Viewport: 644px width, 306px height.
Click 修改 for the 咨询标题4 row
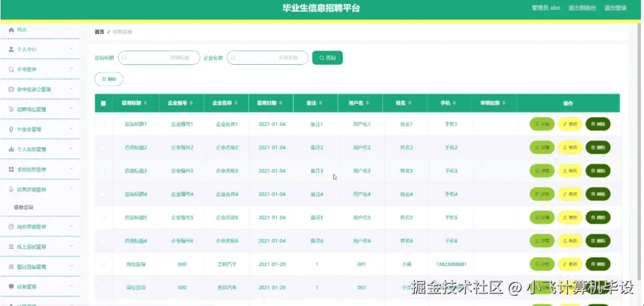[570, 194]
